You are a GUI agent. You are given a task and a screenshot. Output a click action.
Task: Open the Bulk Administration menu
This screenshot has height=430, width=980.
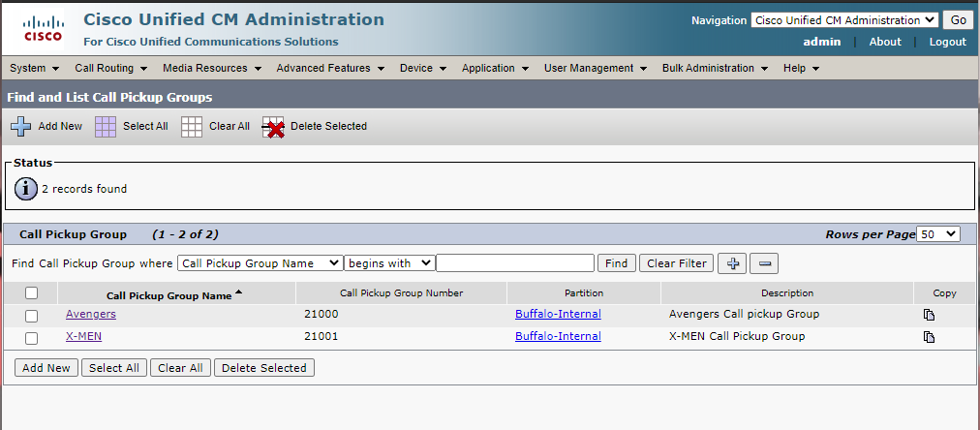click(715, 68)
